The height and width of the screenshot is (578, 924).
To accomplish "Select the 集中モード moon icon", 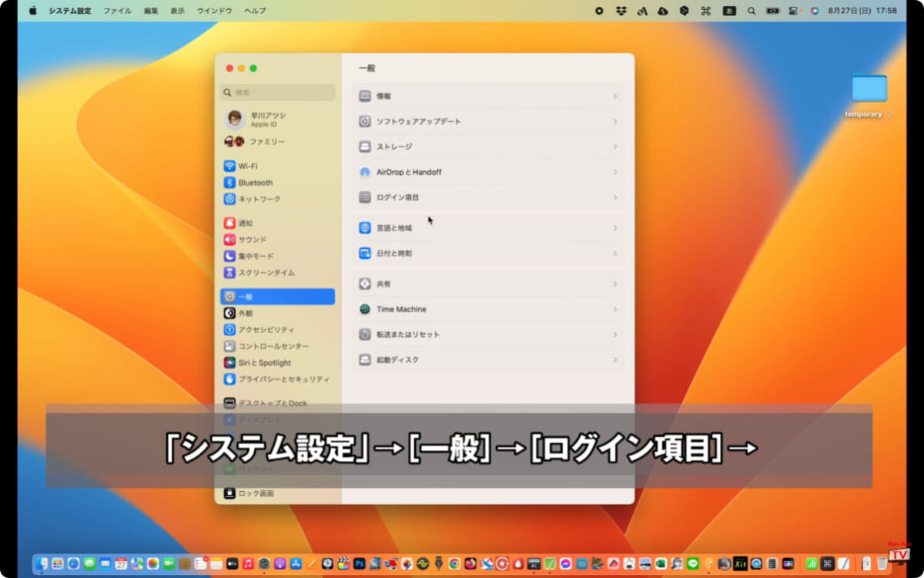I will tap(229, 256).
